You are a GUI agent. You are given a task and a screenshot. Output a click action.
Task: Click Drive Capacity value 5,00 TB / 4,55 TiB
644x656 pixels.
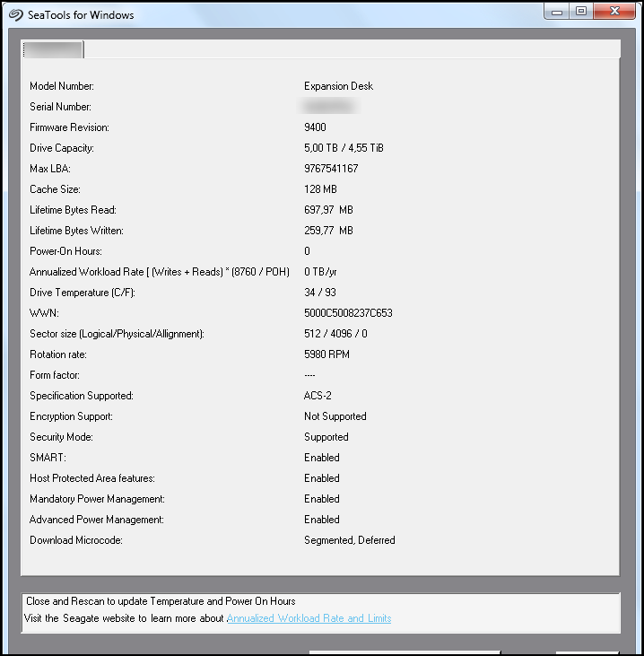(344, 148)
